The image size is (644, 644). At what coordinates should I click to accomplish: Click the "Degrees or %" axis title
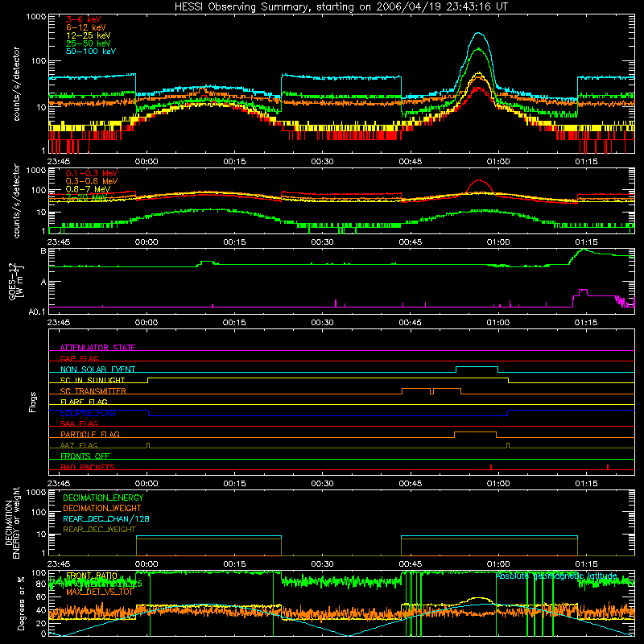tap(21, 603)
